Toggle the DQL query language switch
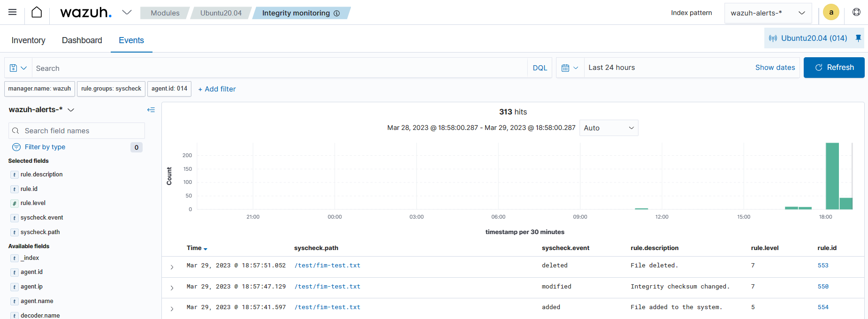868x319 pixels. coord(540,68)
